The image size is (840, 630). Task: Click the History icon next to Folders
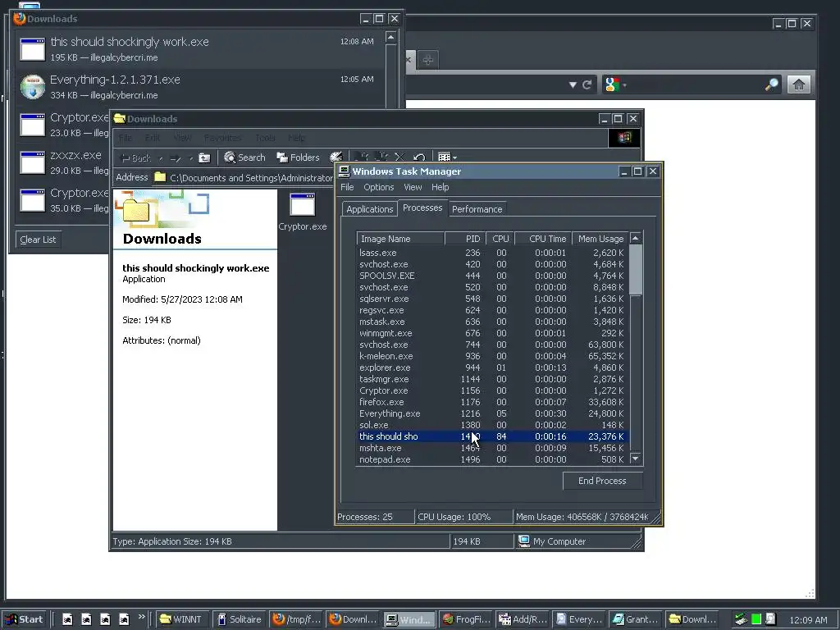click(336, 157)
